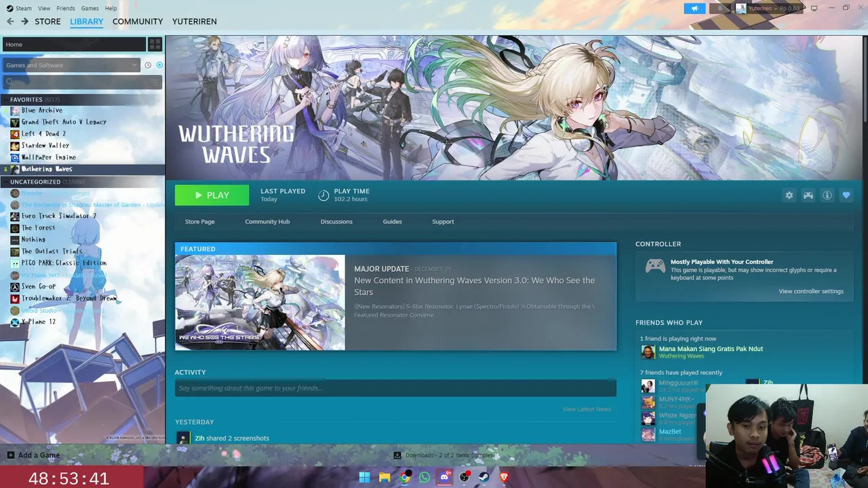Select The Outlast Trials

point(52,251)
